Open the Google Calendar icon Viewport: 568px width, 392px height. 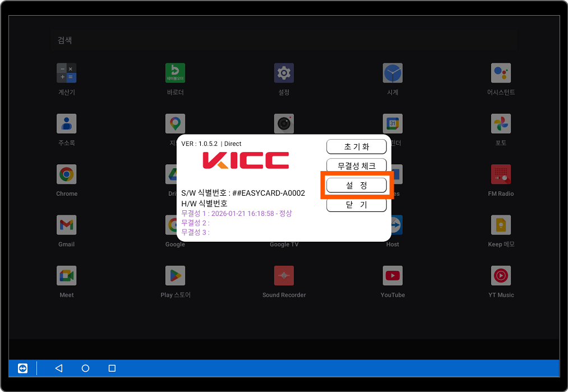point(392,123)
